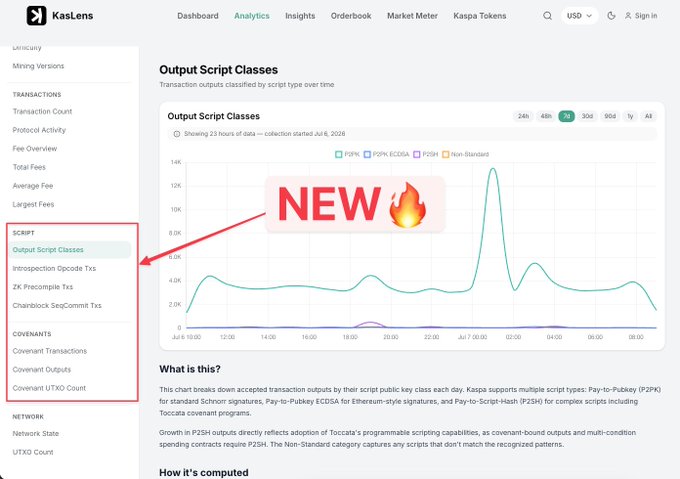The width and height of the screenshot is (680, 479).
Task: Click the info icon beside data notice
Action: 177,134
